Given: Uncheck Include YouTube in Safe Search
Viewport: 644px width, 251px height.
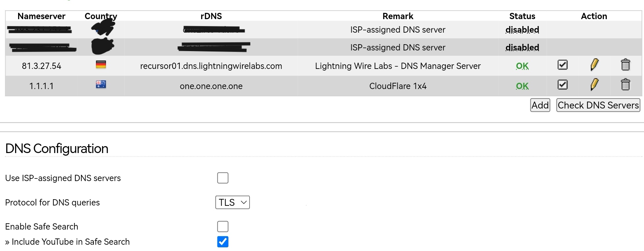Looking at the screenshot, I should (223, 241).
